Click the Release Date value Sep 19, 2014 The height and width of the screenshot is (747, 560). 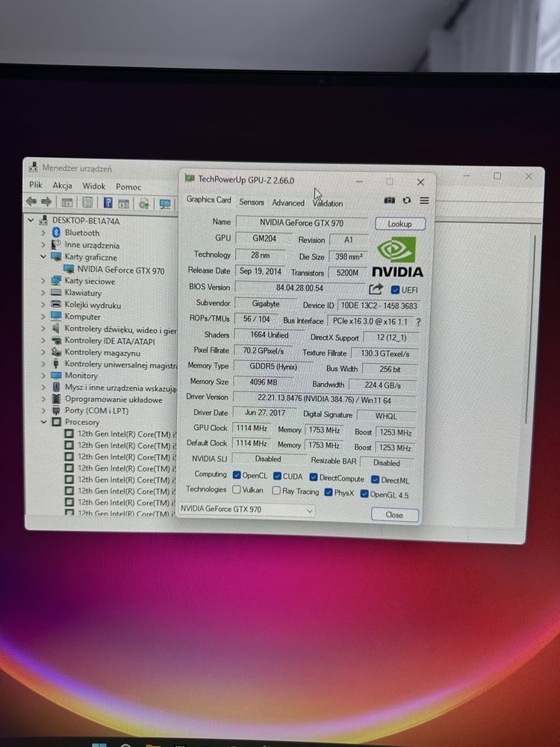pos(260,271)
